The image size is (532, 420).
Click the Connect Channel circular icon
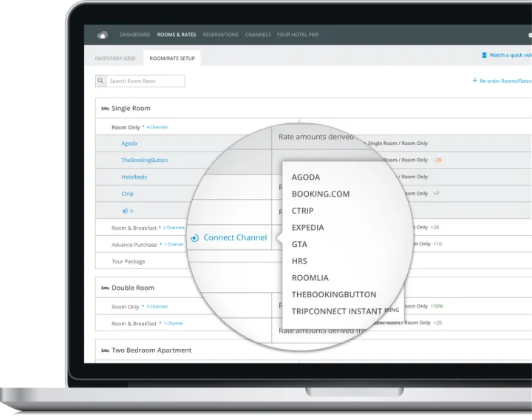[194, 238]
